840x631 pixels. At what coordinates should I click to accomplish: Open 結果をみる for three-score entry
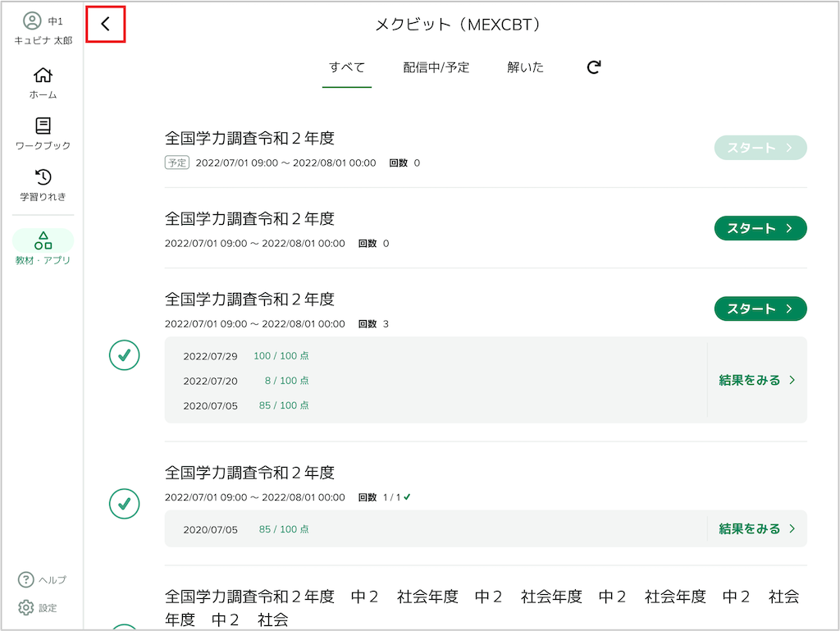(757, 380)
